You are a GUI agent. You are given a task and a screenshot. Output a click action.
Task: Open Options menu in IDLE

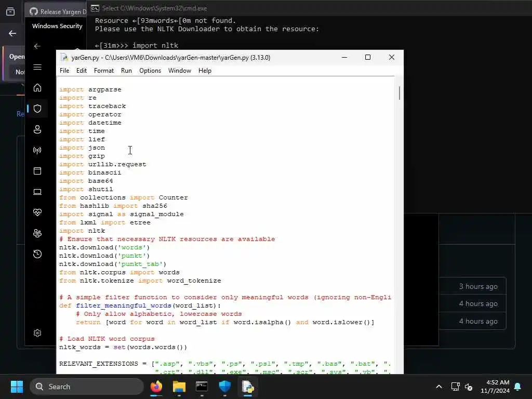pyautogui.click(x=150, y=71)
